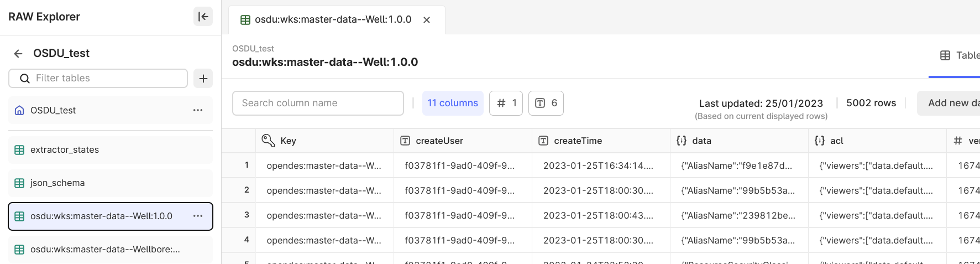
Task: Click the createTime column header
Action: [601, 141]
